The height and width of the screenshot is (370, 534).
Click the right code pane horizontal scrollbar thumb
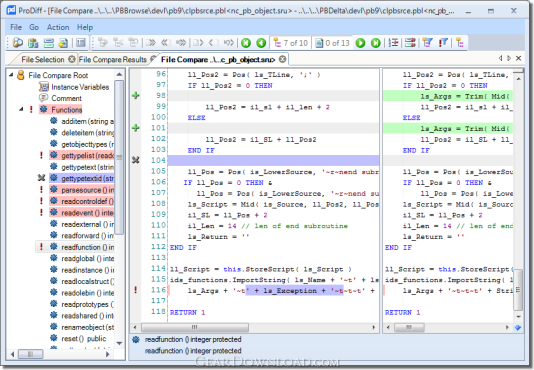click(409, 327)
